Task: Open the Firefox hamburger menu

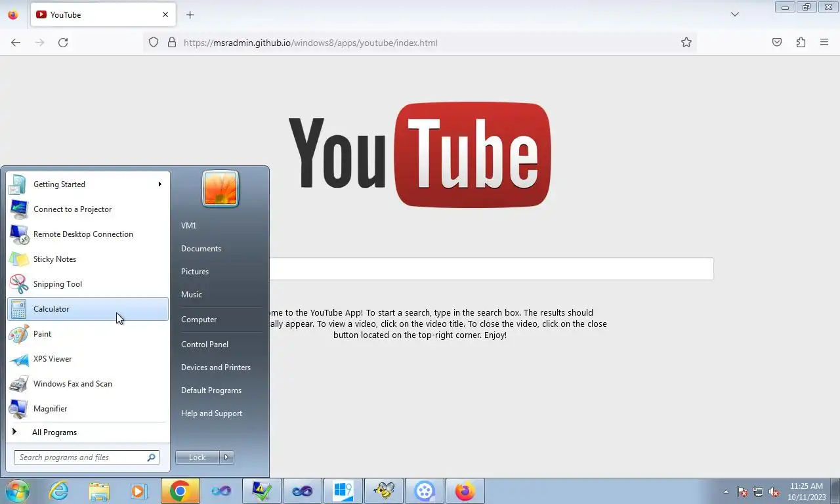Action: (824, 43)
